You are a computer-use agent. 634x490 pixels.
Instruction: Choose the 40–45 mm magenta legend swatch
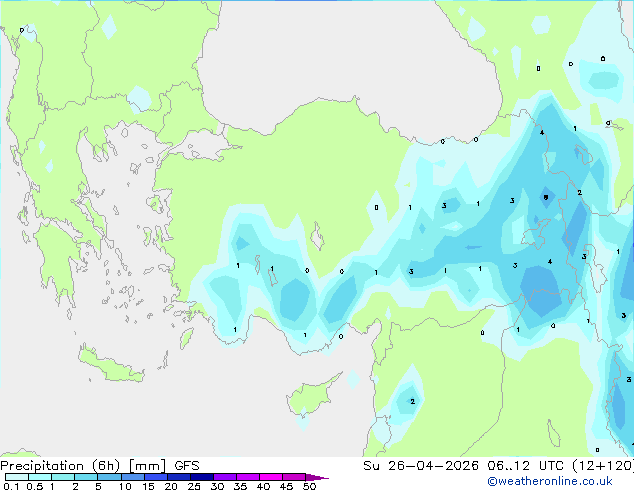tap(271, 477)
